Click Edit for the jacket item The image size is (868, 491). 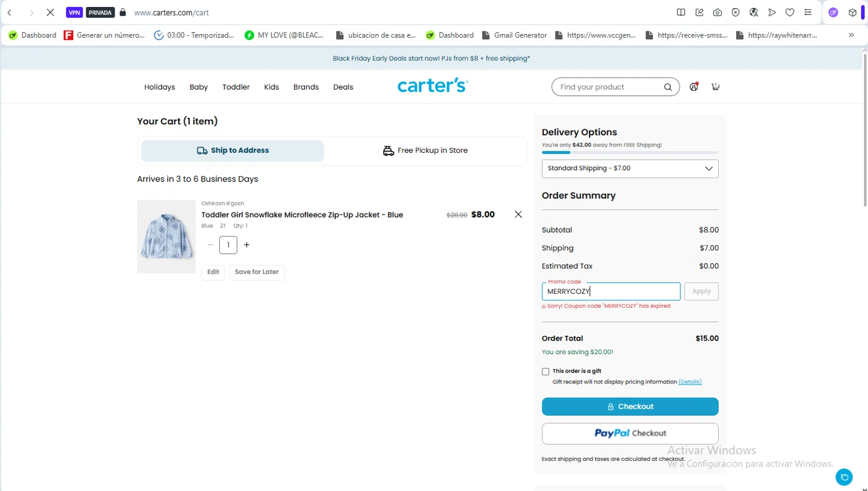click(213, 272)
